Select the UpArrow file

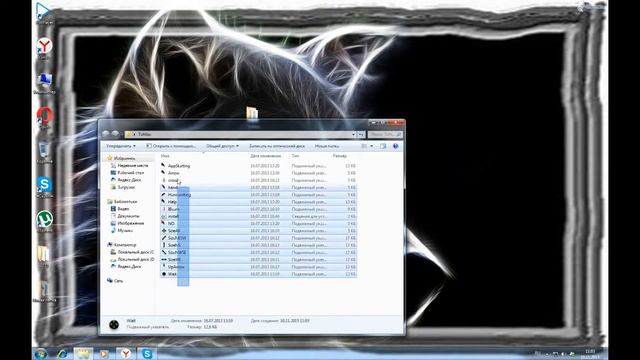(x=258, y=267)
